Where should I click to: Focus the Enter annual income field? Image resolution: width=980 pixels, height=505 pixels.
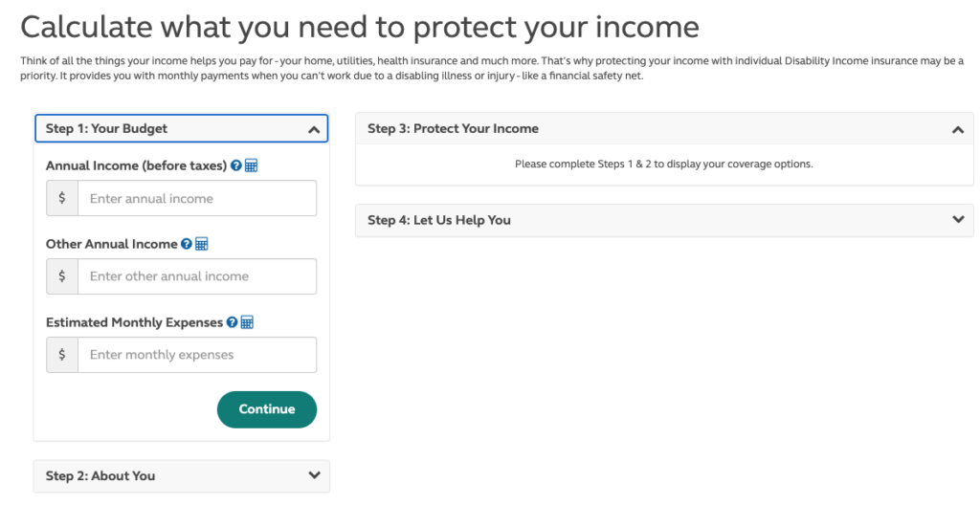coord(197,198)
